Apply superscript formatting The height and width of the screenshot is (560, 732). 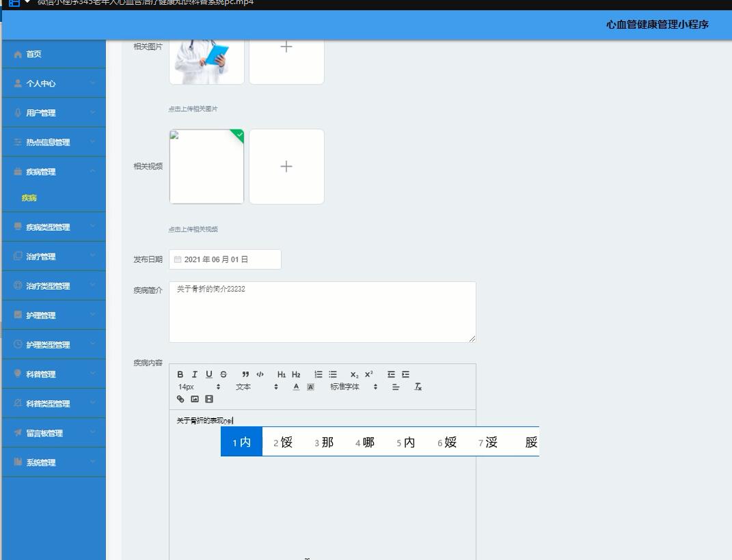(369, 374)
